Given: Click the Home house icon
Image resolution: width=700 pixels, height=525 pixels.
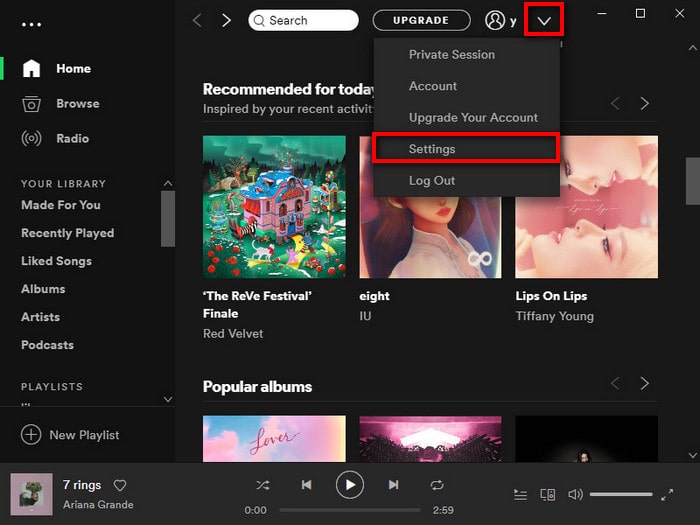Looking at the screenshot, I should (x=31, y=68).
